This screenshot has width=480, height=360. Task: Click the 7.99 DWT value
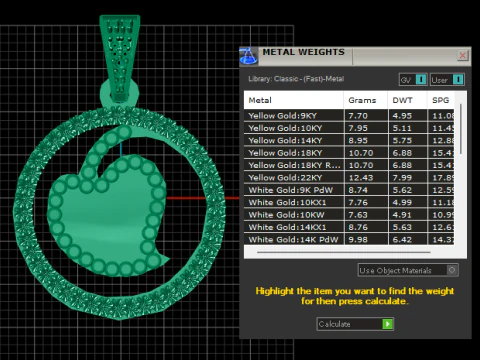[x=402, y=178]
